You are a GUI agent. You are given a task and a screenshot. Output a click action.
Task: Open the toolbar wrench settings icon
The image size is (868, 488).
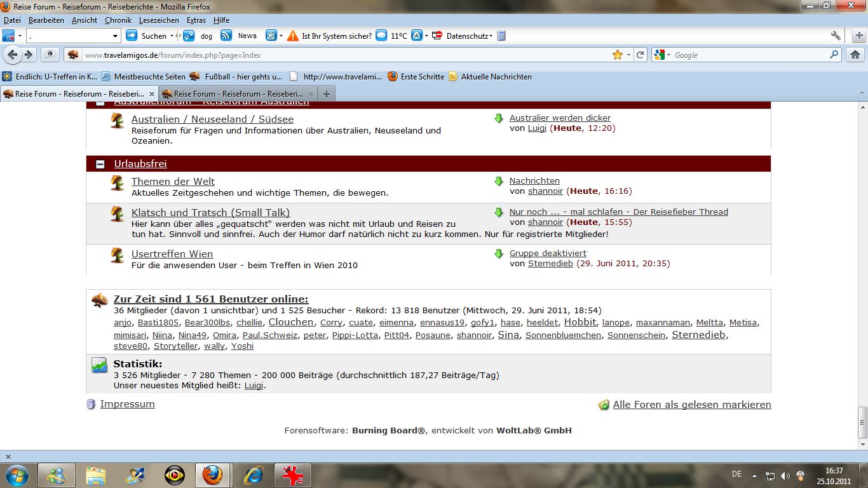pos(836,36)
